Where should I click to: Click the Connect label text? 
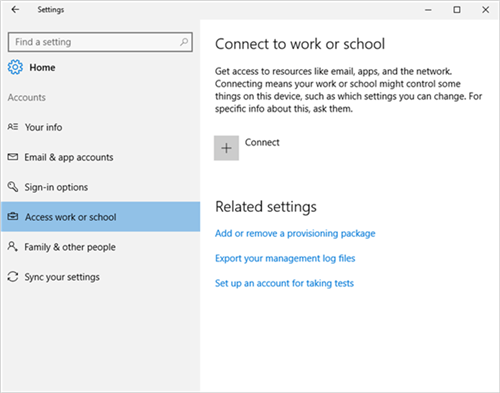click(262, 142)
